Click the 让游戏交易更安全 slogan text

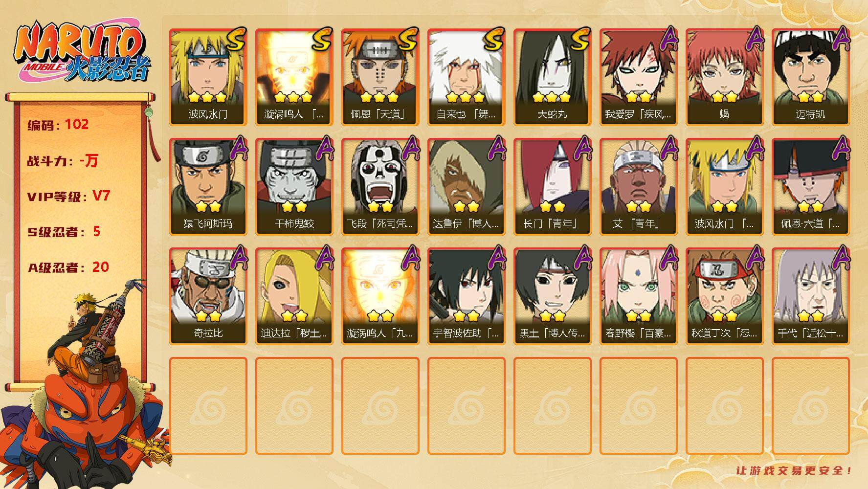pos(794,471)
